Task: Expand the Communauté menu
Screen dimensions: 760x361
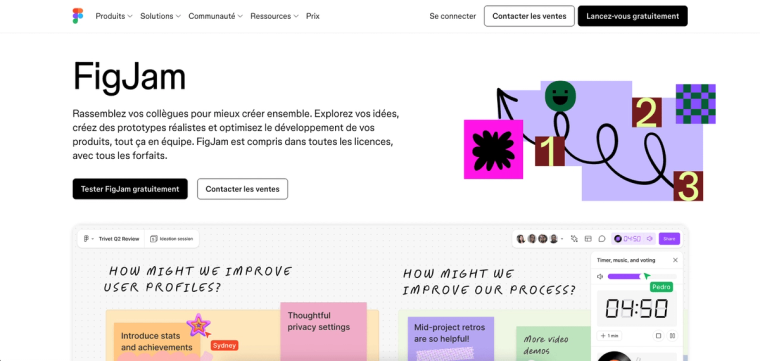Action: [x=216, y=16]
